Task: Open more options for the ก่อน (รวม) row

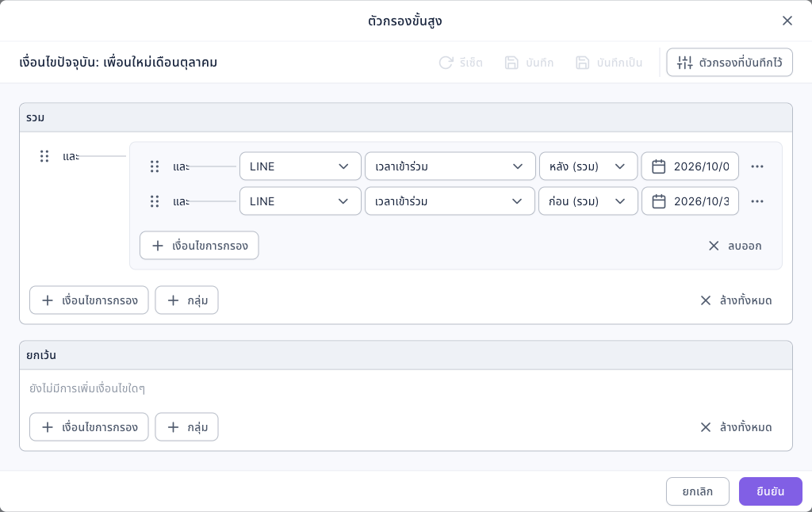Action: pyautogui.click(x=757, y=201)
